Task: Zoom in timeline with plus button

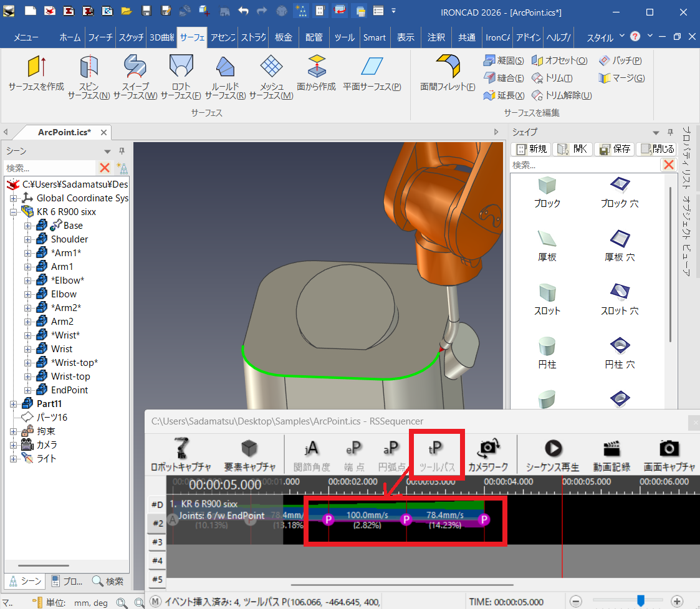Action: pyautogui.click(x=677, y=602)
